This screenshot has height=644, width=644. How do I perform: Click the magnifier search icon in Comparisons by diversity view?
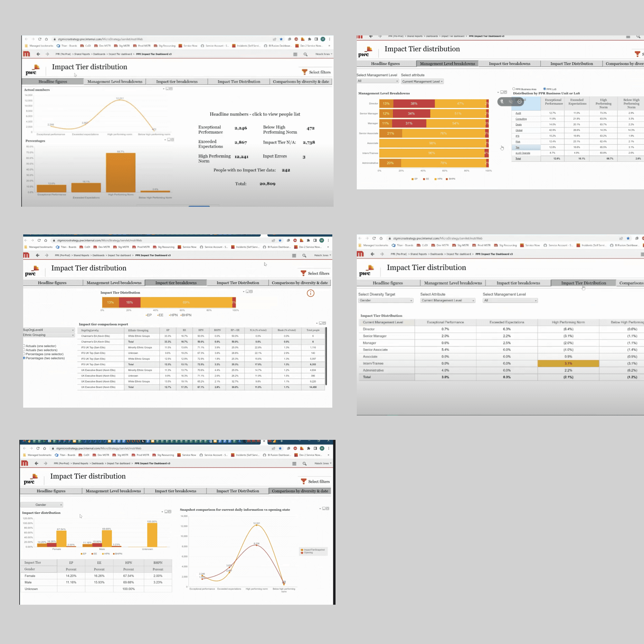coord(304,463)
